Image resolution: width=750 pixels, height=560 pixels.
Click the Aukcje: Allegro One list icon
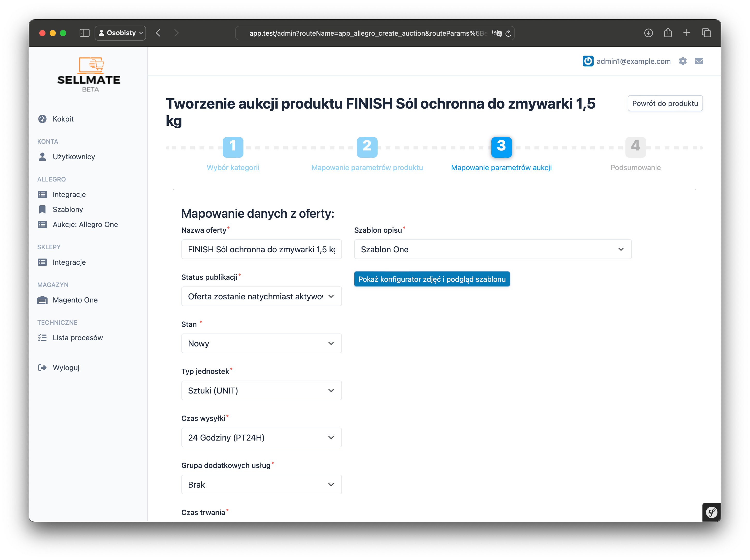pos(42,224)
